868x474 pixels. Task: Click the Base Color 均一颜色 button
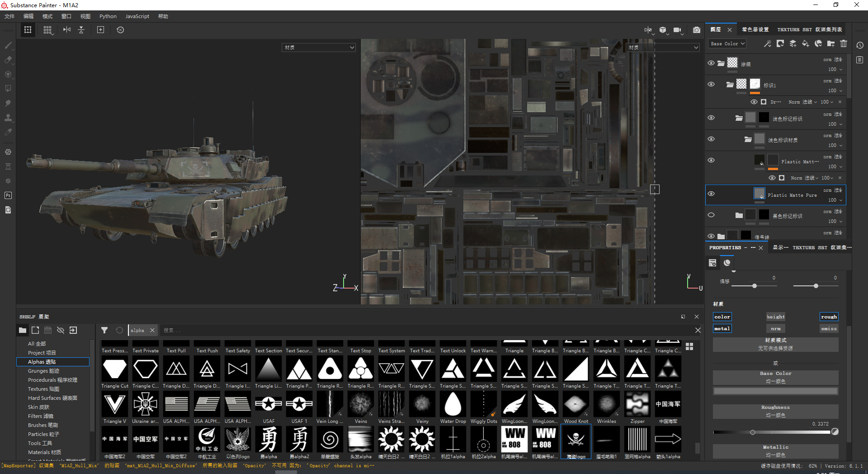[776, 378]
